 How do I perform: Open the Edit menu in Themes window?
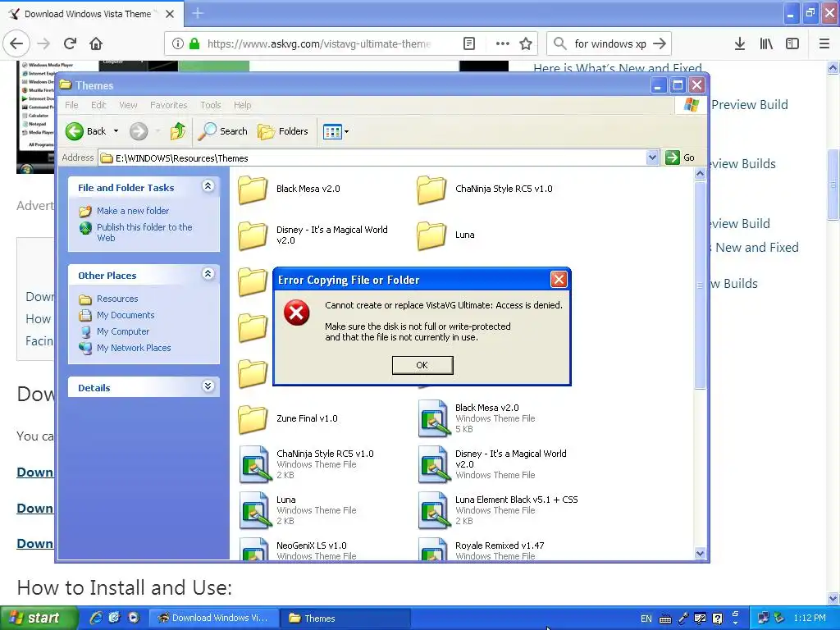[98, 105]
